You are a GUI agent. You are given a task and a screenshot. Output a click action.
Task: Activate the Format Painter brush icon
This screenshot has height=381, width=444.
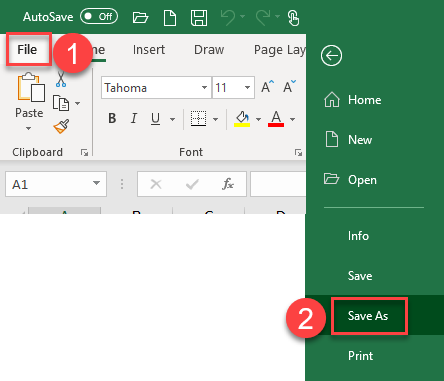tap(61, 127)
